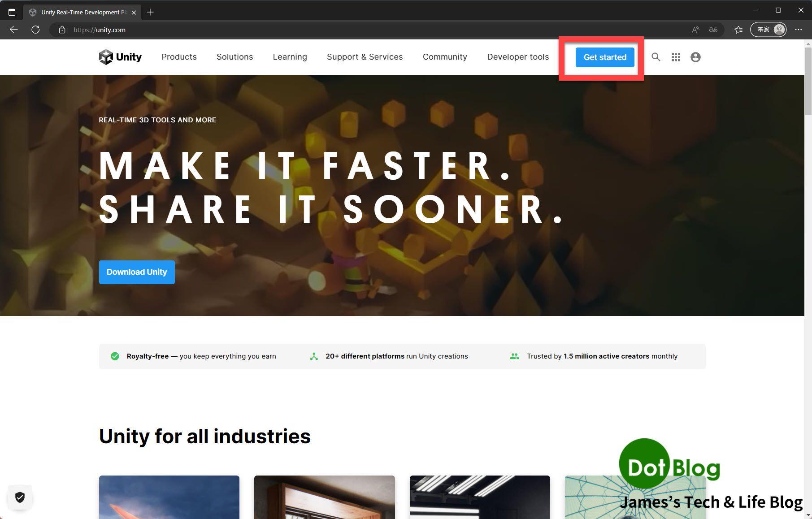Open the Developer tools menu
Image resolution: width=812 pixels, height=519 pixels.
518,57
